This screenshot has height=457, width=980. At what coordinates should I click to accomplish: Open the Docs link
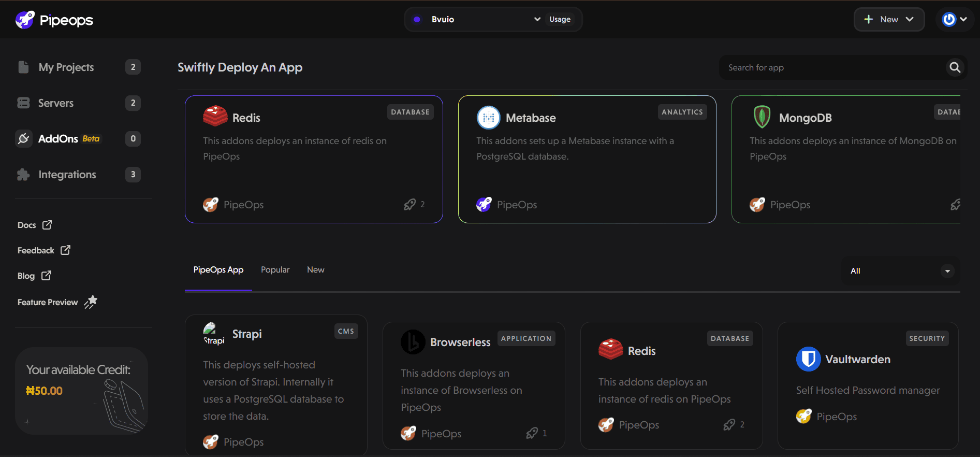(x=35, y=225)
